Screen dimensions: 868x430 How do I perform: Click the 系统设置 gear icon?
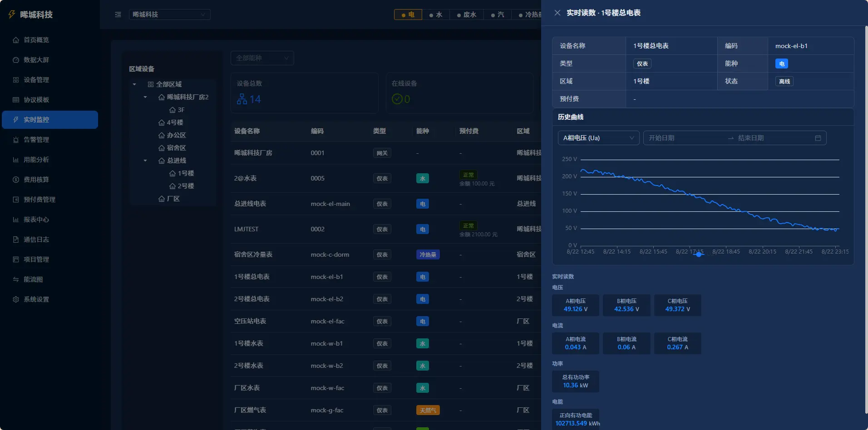pyautogui.click(x=16, y=299)
